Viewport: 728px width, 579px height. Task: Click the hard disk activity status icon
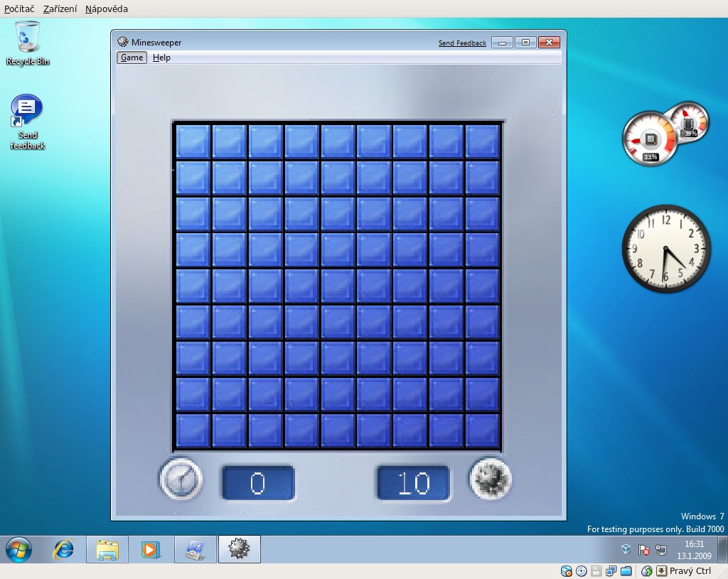[567, 571]
